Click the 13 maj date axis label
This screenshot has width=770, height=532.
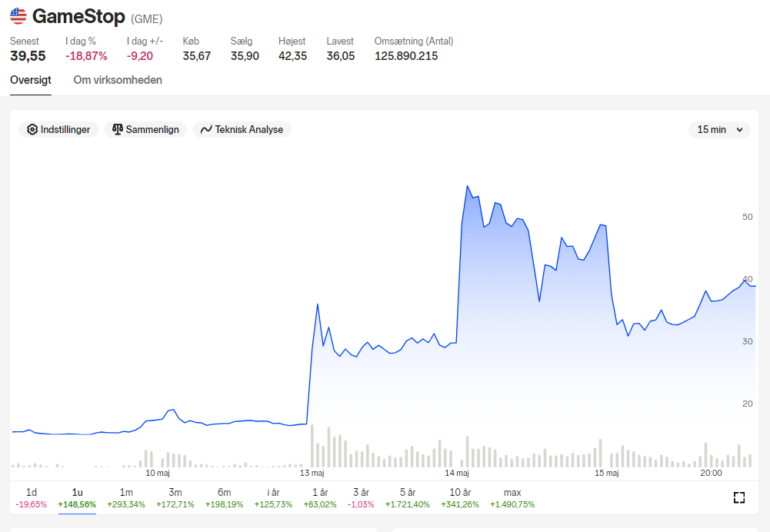(x=312, y=473)
